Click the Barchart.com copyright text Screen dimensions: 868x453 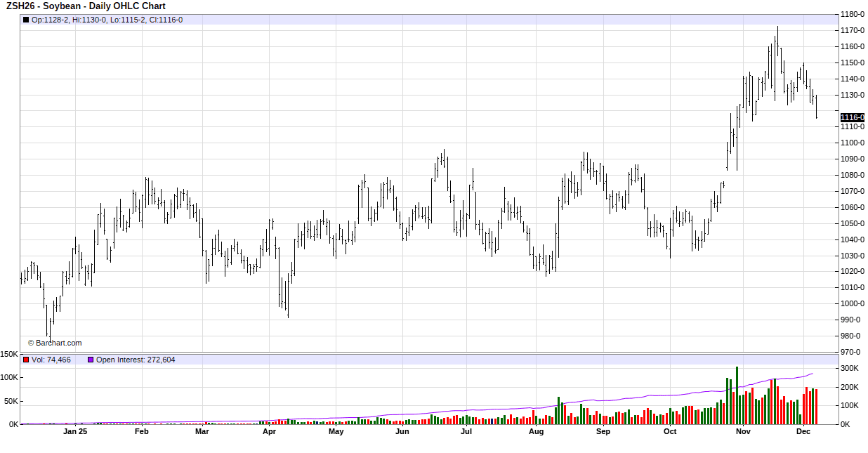pyautogui.click(x=55, y=343)
